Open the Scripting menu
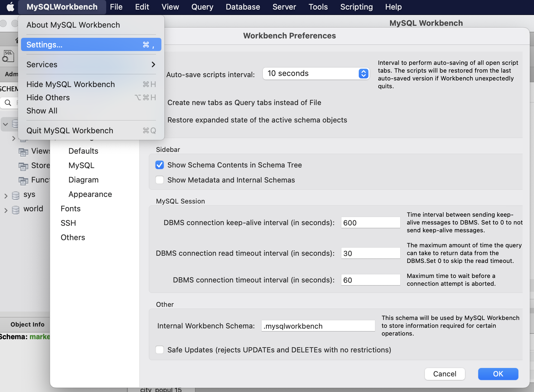 (356, 7)
